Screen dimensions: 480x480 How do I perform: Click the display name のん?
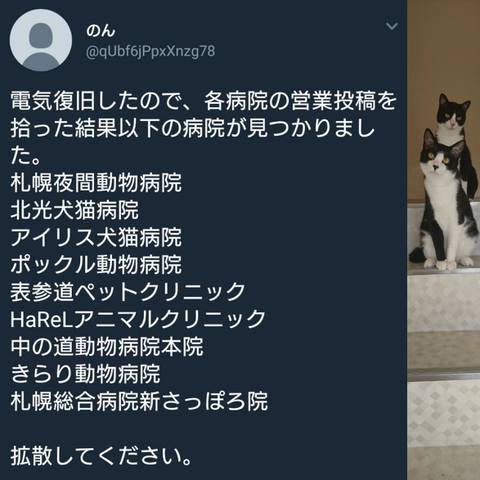point(100,31)
